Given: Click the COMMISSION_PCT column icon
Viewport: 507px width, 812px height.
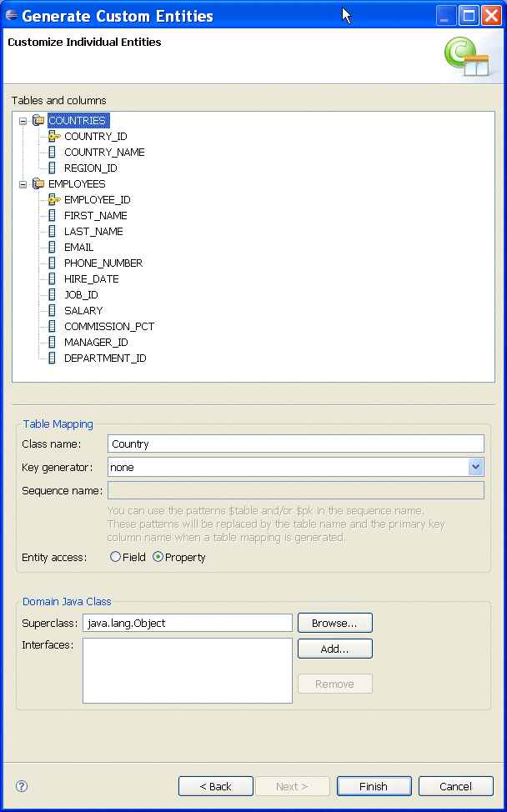Looking at the screenshot, I should pyautogui.click(x=52, y=327).
